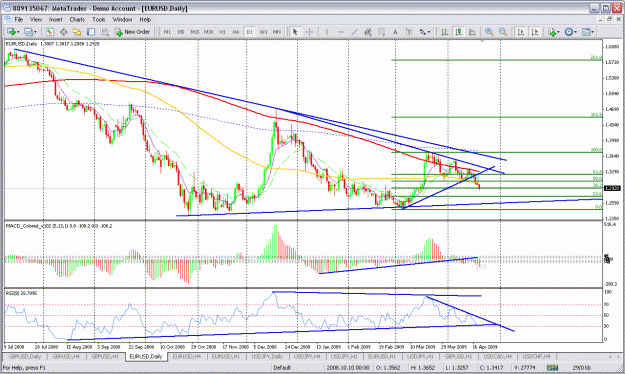Image resolution: width=625 pixels, height=374 pixels.
Task: Toggle the Terminal window icon
Action: [91, 32]
